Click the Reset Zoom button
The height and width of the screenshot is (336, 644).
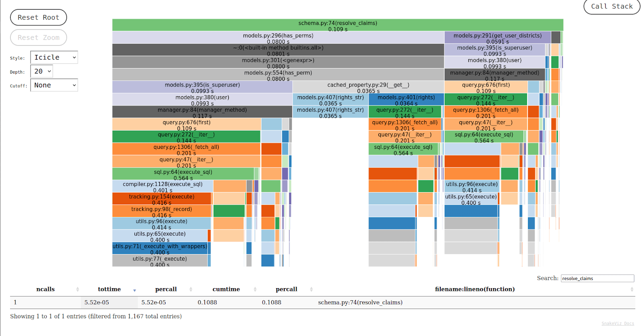tap(39, 37)
